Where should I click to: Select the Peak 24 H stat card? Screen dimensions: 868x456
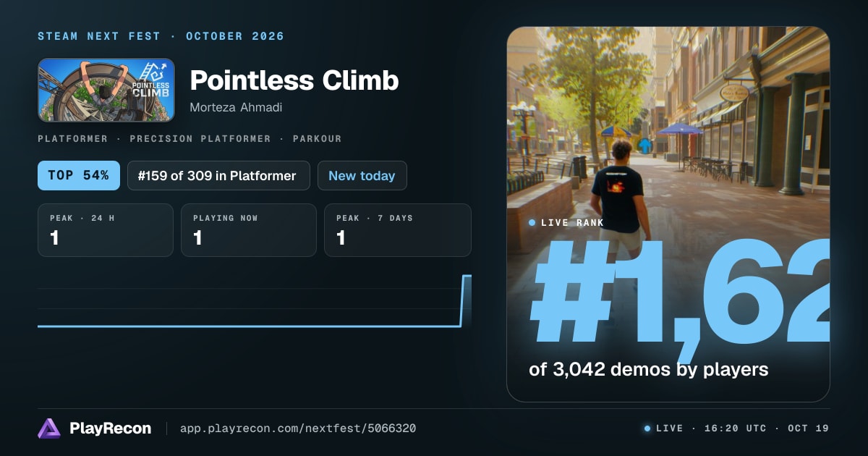(x=106, y=230)
